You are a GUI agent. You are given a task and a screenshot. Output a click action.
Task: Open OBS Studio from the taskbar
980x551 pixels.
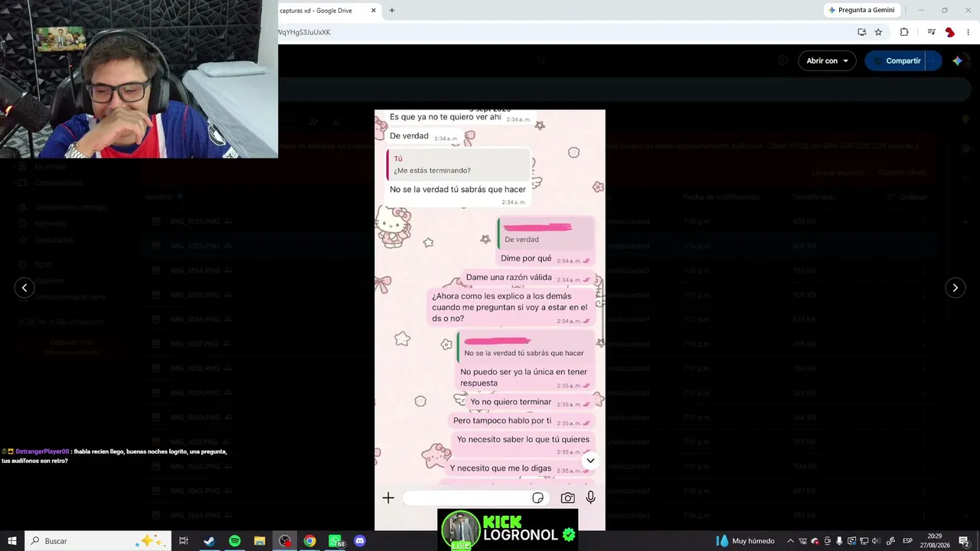285,541
